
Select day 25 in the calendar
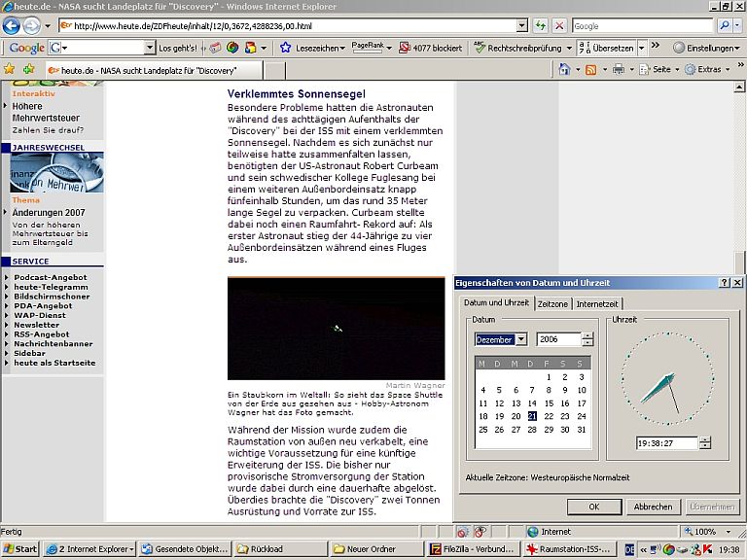pos(483,429)
